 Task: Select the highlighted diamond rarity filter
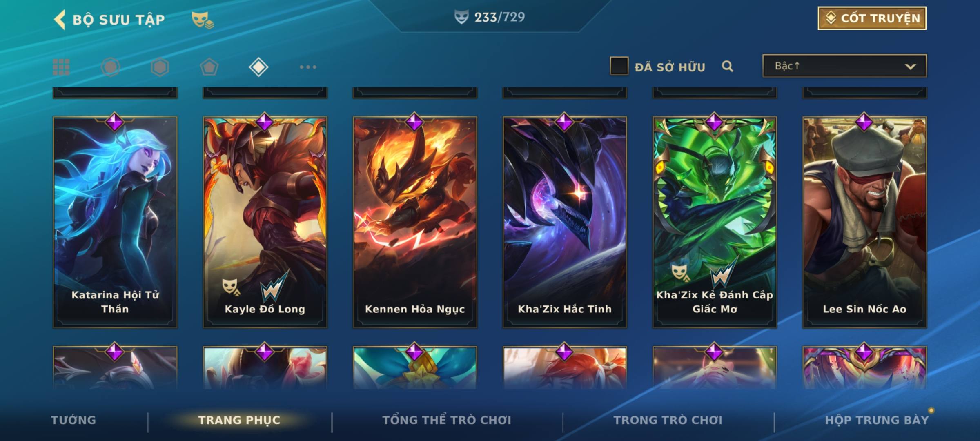click(258, 67)
